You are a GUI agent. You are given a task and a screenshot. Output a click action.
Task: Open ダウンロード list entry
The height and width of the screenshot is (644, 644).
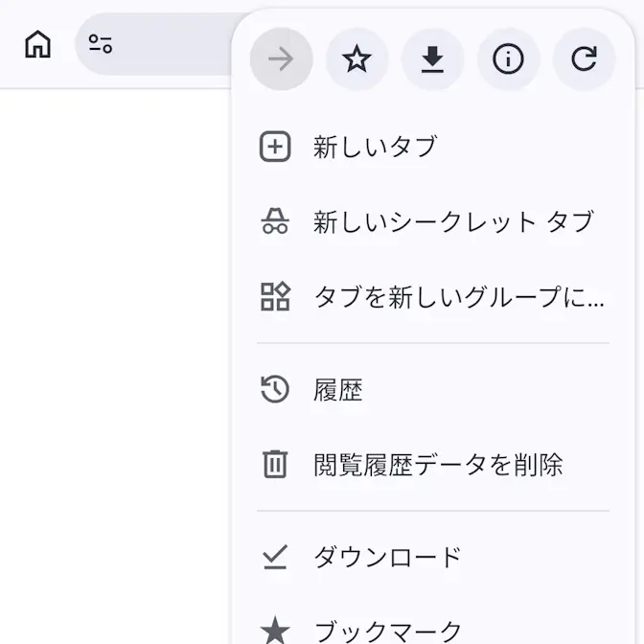click(433, 558)
